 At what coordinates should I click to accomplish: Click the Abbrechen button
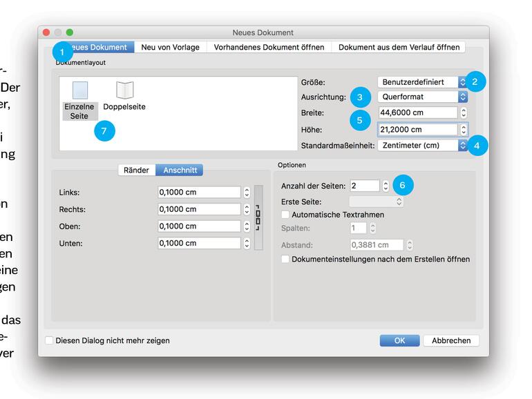pyautogui.click(x=451, y=340)
